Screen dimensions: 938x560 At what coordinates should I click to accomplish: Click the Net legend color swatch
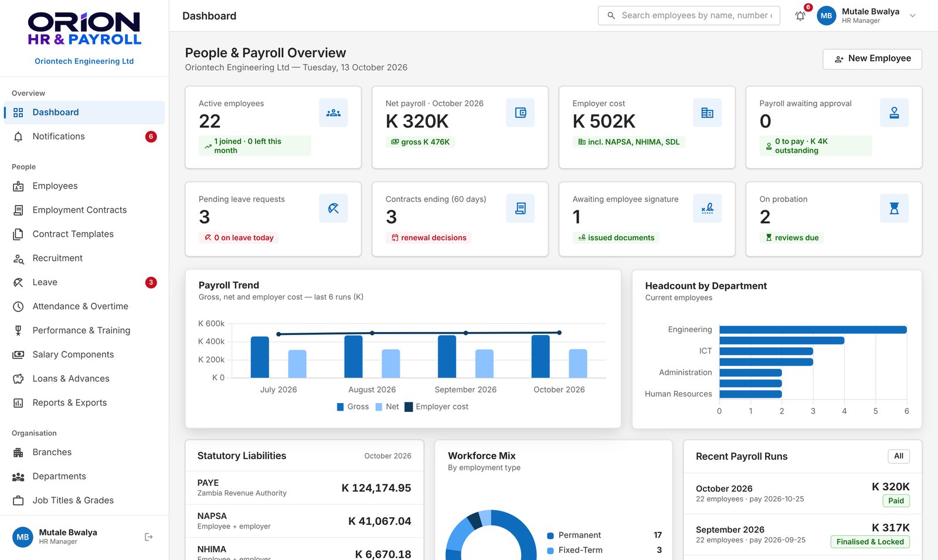(x=379, y=407)
